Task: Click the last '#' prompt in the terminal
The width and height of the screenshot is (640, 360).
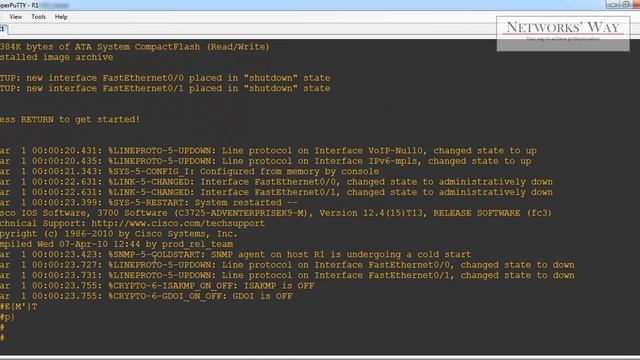Action: pyautogui.click(x=2, y=338)
